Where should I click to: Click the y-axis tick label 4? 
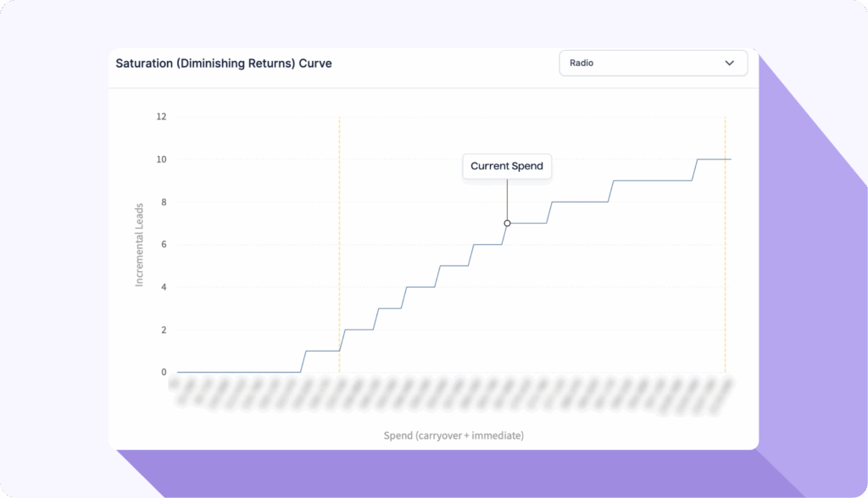[164, 287]
